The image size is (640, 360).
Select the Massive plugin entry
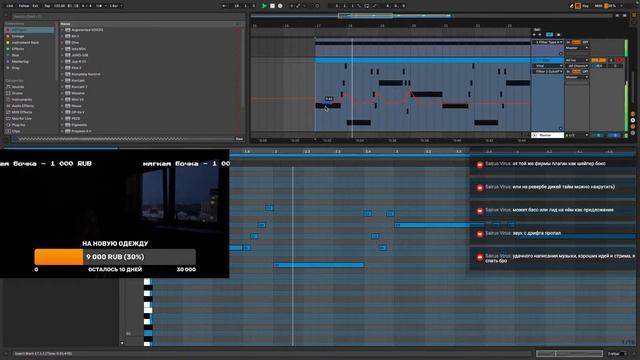coord(78,93)
